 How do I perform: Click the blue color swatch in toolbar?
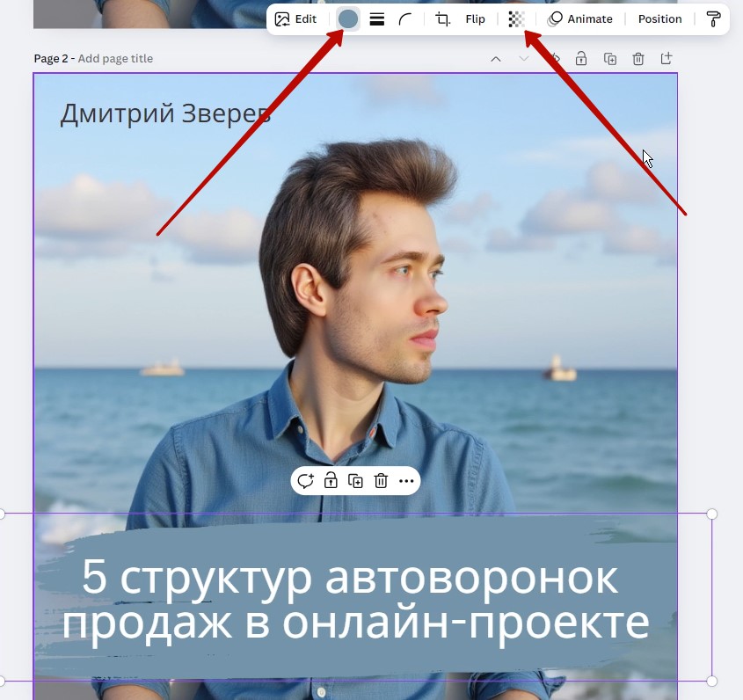[348, 19]
